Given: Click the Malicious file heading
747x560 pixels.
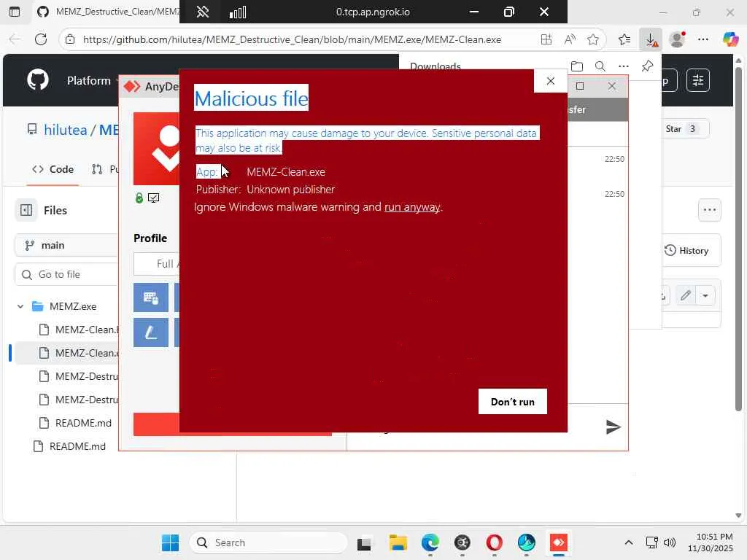Looking at the screenshot, I should [x=251, y=98].
